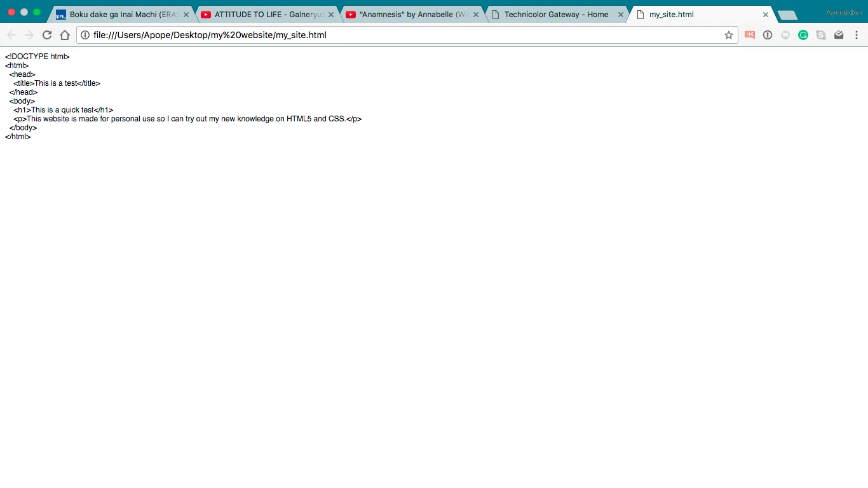Click the MyAnimeList favicon on first tab
Image resolution: width=868 pixels, height=488 pixels.
point(61,15)
